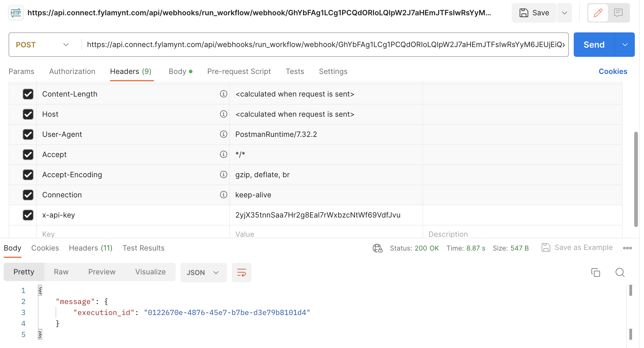Screen dimensions: 644x348
Task: Click the info icon beside User-Agent
Action: tap(224, 134)
